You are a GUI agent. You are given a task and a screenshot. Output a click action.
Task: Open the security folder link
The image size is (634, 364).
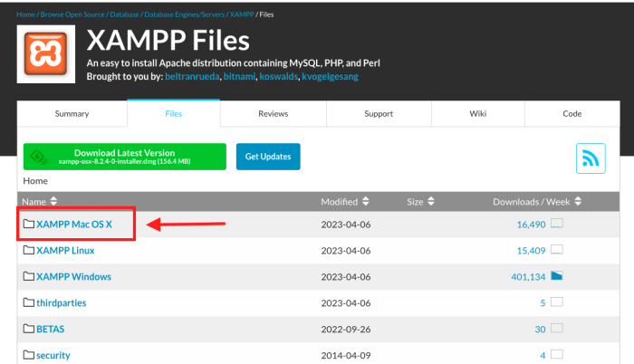(53, 355)
